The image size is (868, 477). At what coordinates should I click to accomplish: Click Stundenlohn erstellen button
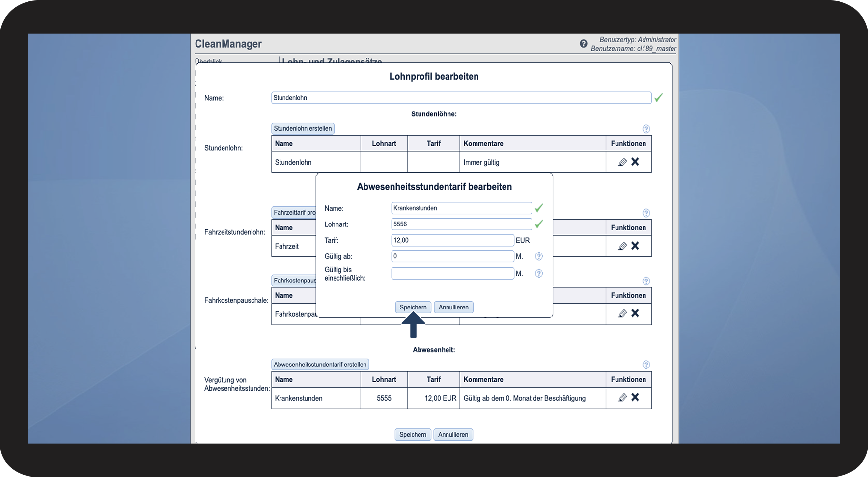[303, 129]
